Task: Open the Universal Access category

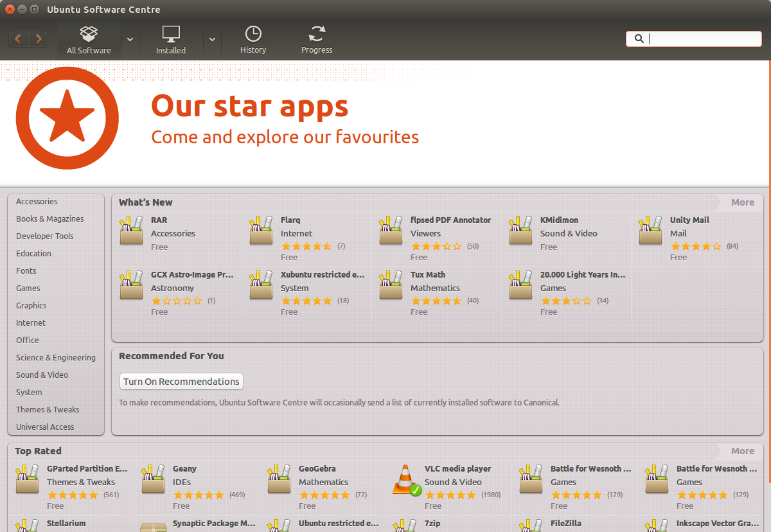Action: (45, 427)
